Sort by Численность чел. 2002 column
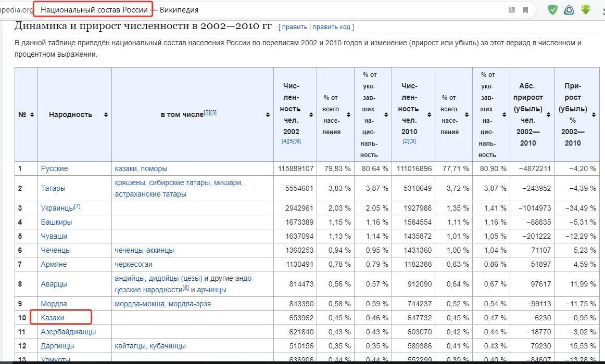Screen dimensions: 605x364 pyautogui.click(x=311, y=115)
